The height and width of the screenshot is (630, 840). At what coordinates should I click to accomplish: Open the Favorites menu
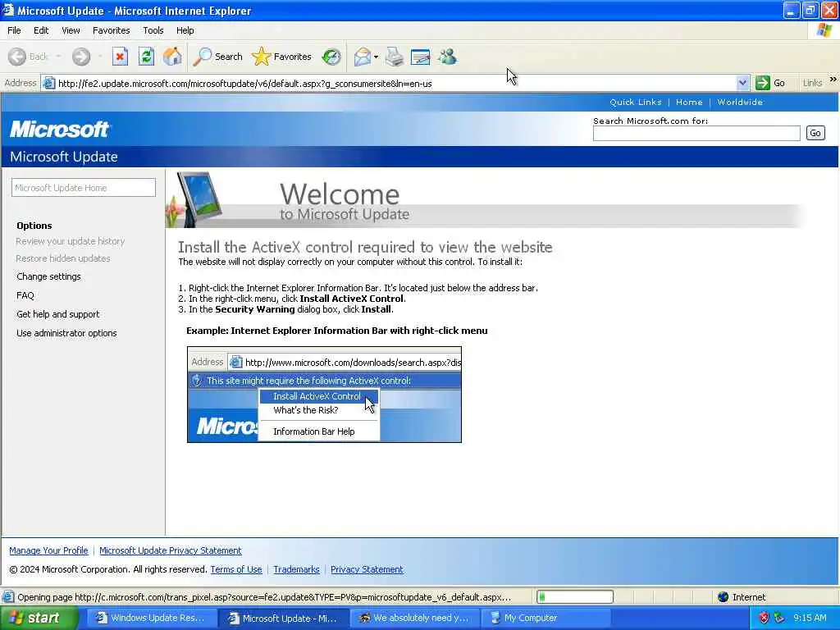[111, 30]
